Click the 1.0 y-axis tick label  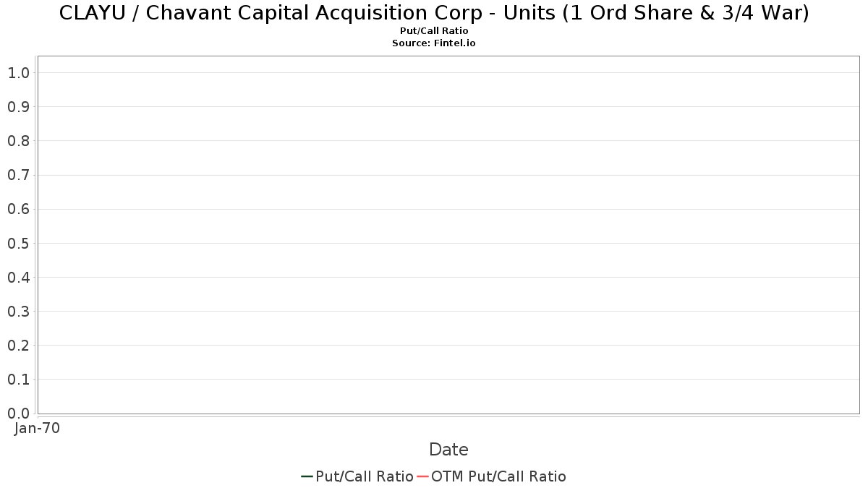coord(18,72)
